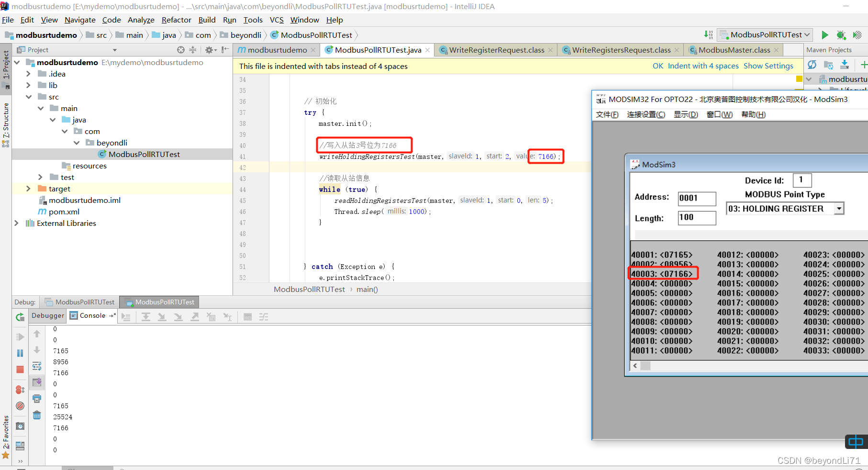Viewport: 868px width, 470px height.
Task: Expand the lib folder
Action: (28, 85)
